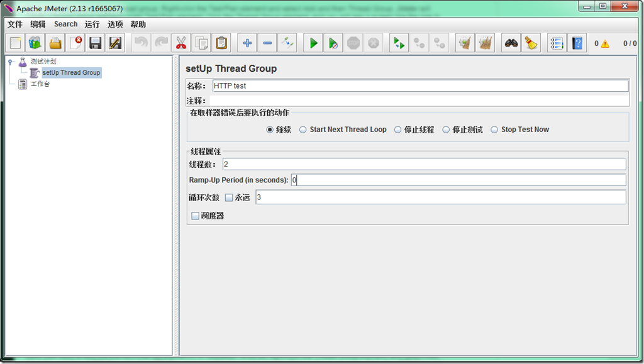Select the 继续 radio button

(269, 130)
